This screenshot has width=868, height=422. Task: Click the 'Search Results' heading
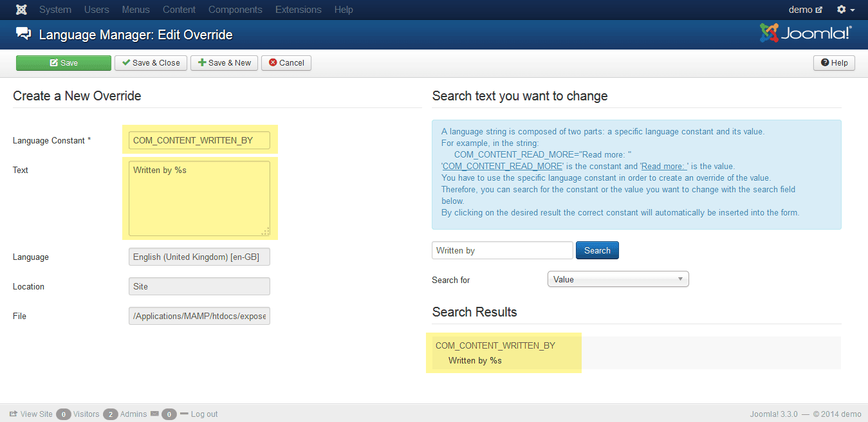pyautogui.click(x=475, y=312)
